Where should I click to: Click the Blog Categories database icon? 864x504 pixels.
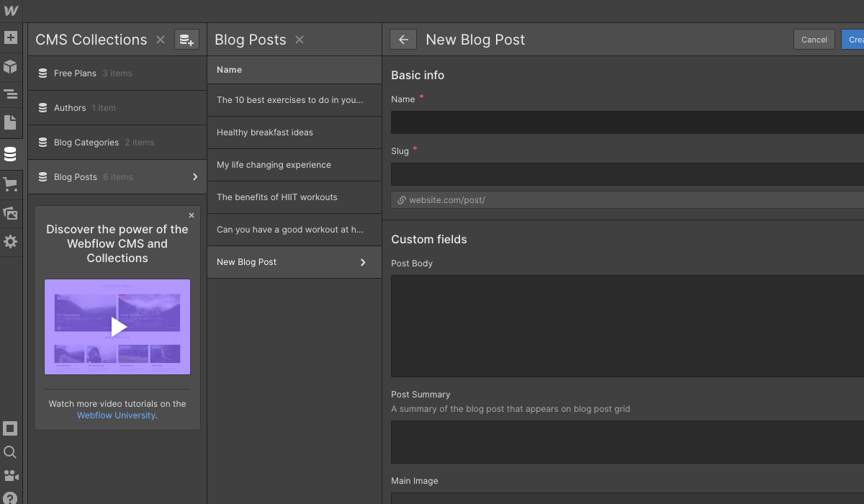pos(42,143)
